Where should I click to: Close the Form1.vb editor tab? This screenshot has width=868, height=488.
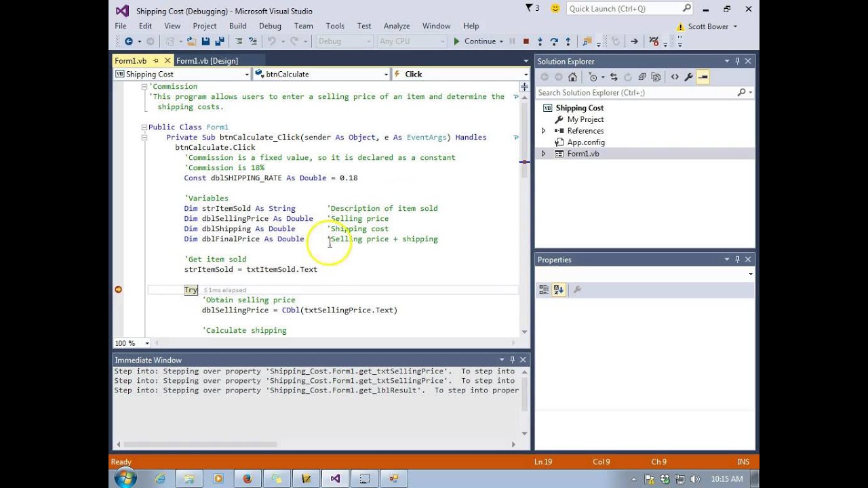(167, 61)
